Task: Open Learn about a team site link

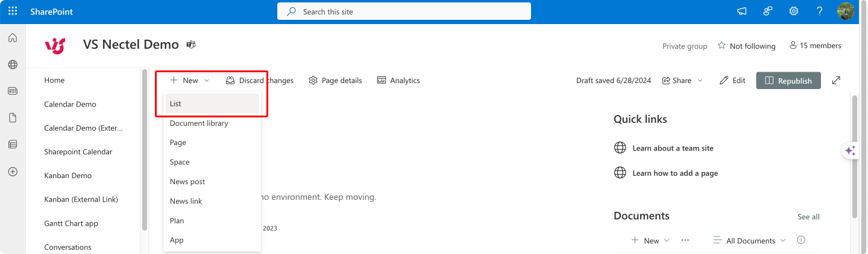Action: point(673,148)
